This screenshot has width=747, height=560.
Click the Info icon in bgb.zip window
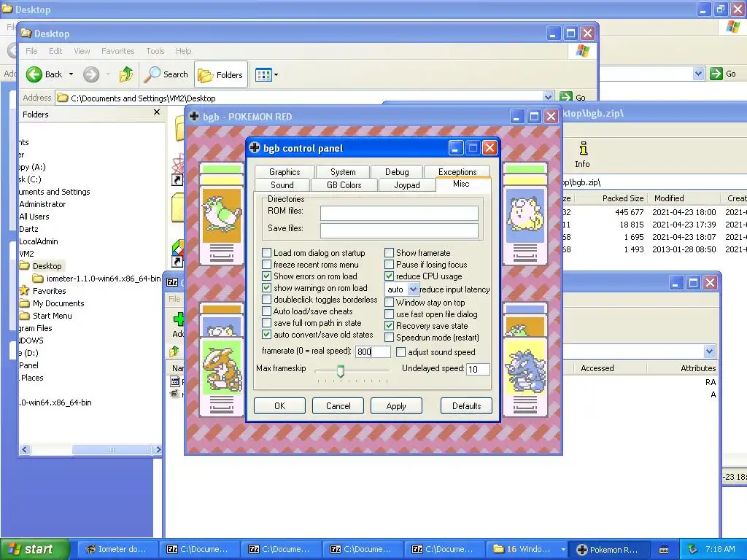point(582,155)
